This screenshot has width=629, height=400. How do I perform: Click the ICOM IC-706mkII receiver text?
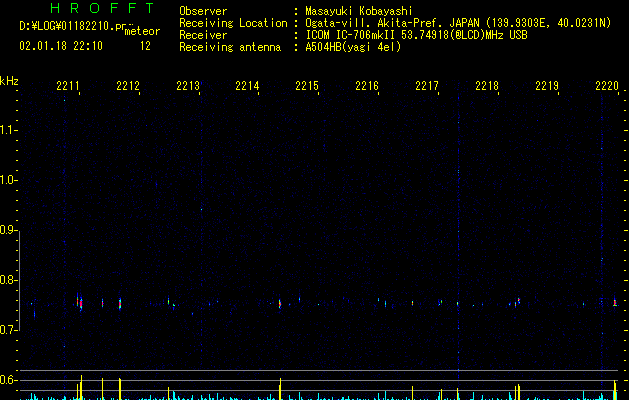(416, 35)
